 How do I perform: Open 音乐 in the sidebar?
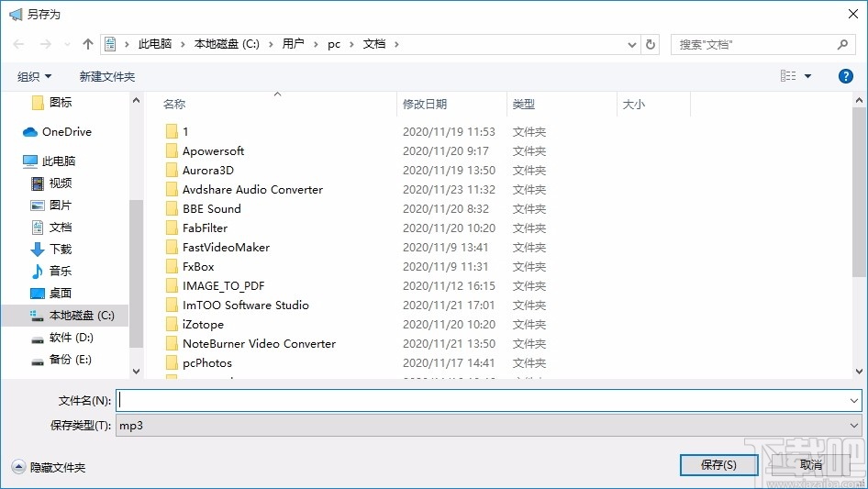click(x=51, y=271)
